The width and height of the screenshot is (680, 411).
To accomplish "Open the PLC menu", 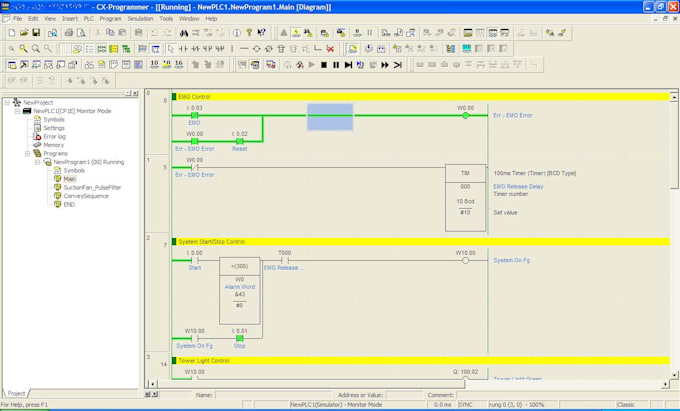I will coord(88,19).
